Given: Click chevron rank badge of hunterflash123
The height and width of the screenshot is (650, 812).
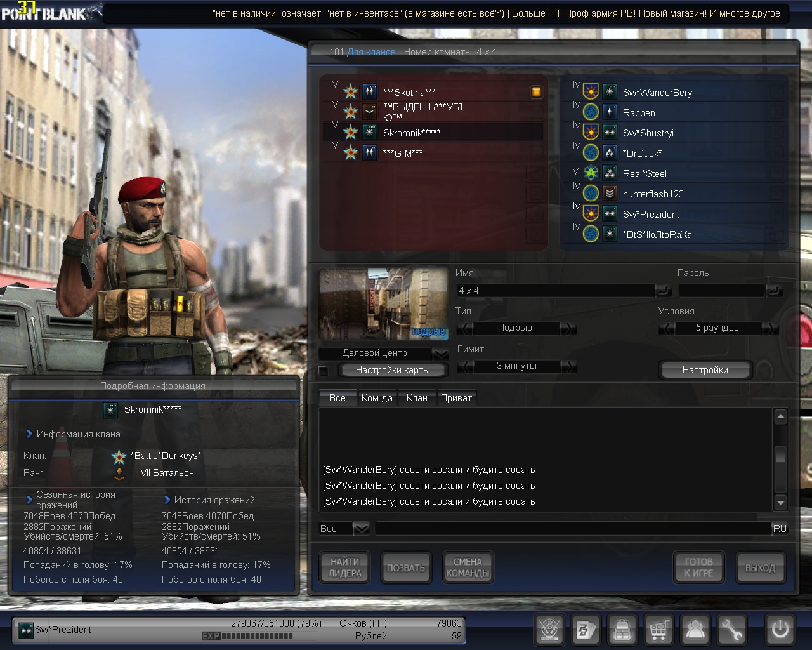Looking at the screenshot, I should click(x=610, y=194).
